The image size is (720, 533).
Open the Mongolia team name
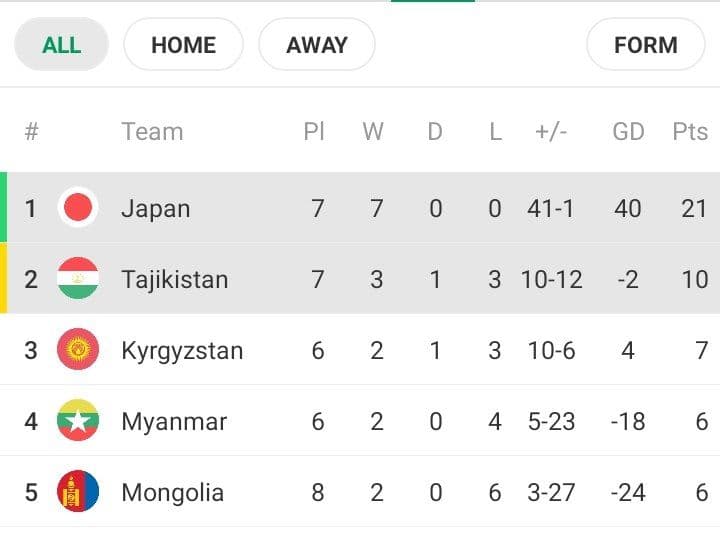click(173, 493)
